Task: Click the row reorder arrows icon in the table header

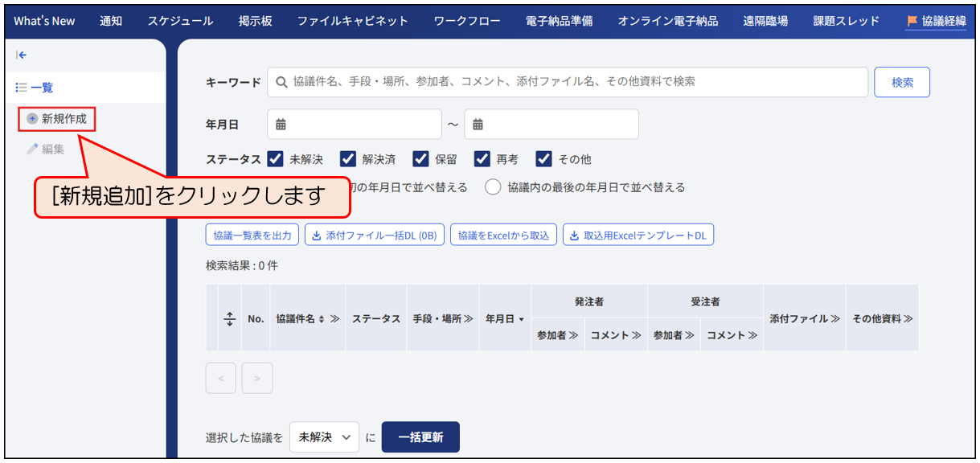Action: (x=229, y=318)
